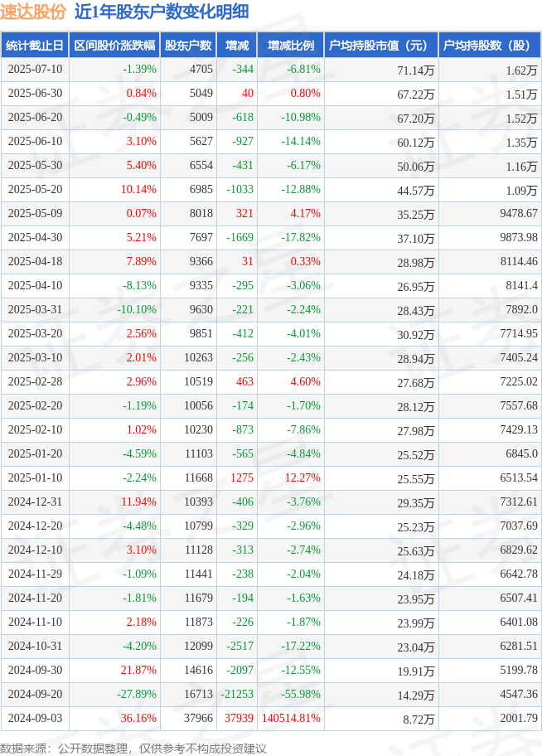542x756 pixels.
Task: Click the shares per holder 5199.78
Action: coord(518,670)
